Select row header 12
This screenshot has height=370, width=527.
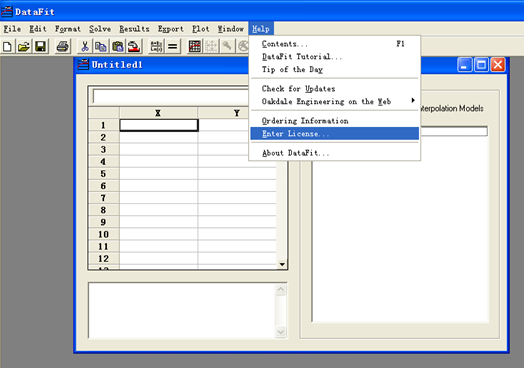click(x=104, y=258)
